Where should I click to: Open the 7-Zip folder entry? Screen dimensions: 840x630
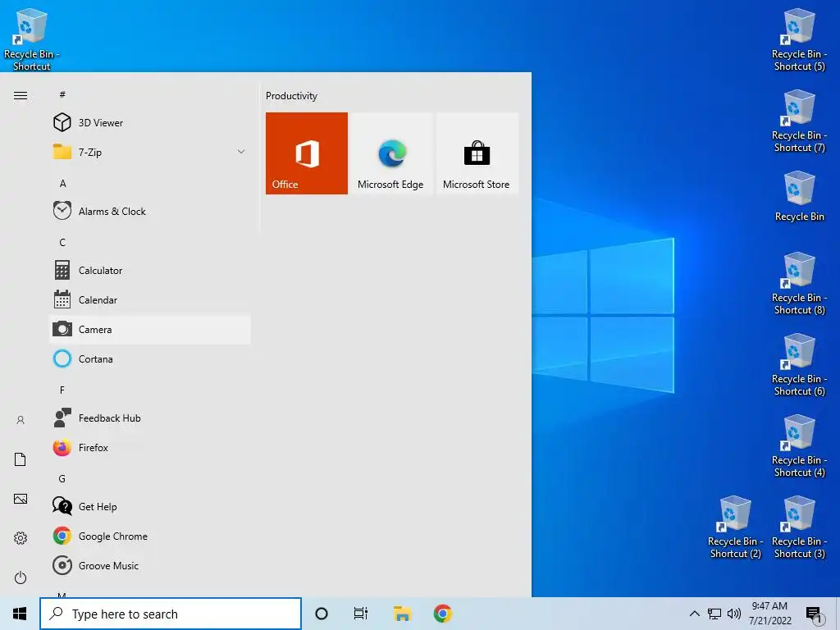click(150, 152)
